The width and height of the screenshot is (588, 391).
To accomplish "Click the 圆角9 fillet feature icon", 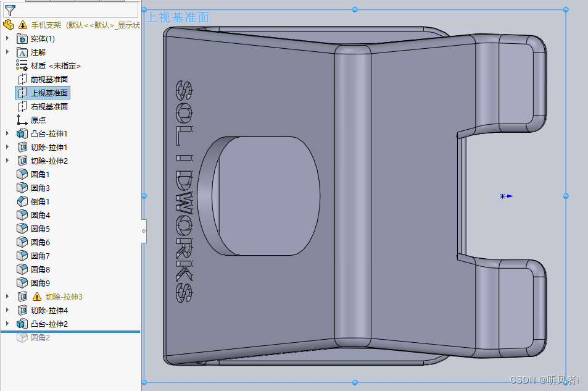I will [x=21, y=283].
